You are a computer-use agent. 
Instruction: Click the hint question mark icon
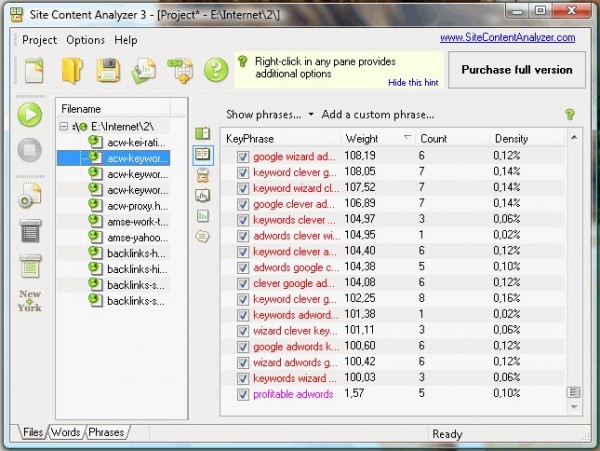click(x=243, y=61)
